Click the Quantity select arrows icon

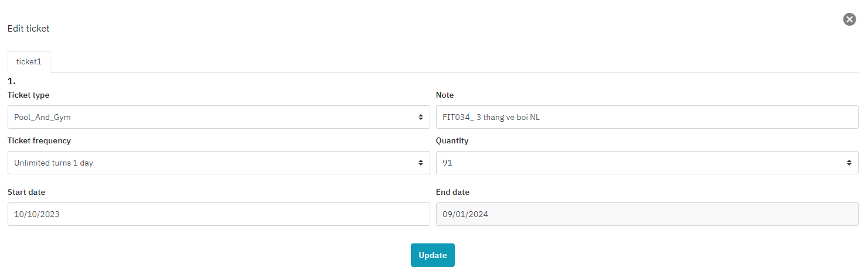click(849, 163)
